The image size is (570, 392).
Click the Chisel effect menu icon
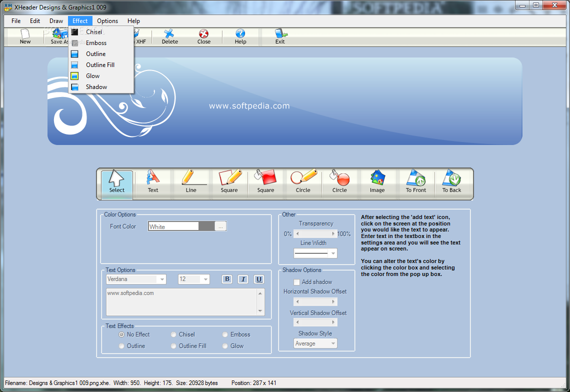click(x=74, y=32)
